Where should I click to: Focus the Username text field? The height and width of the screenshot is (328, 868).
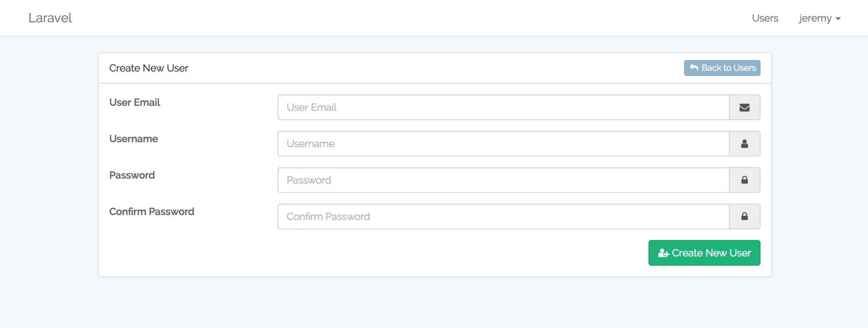click(x=503, y=144)
